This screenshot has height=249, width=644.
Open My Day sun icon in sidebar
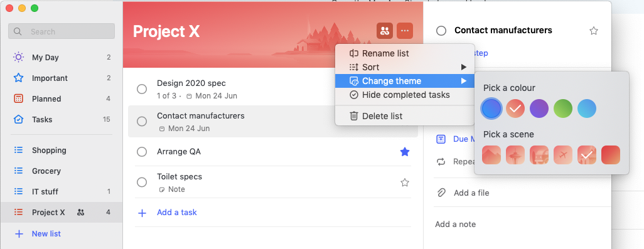[18, 58]
